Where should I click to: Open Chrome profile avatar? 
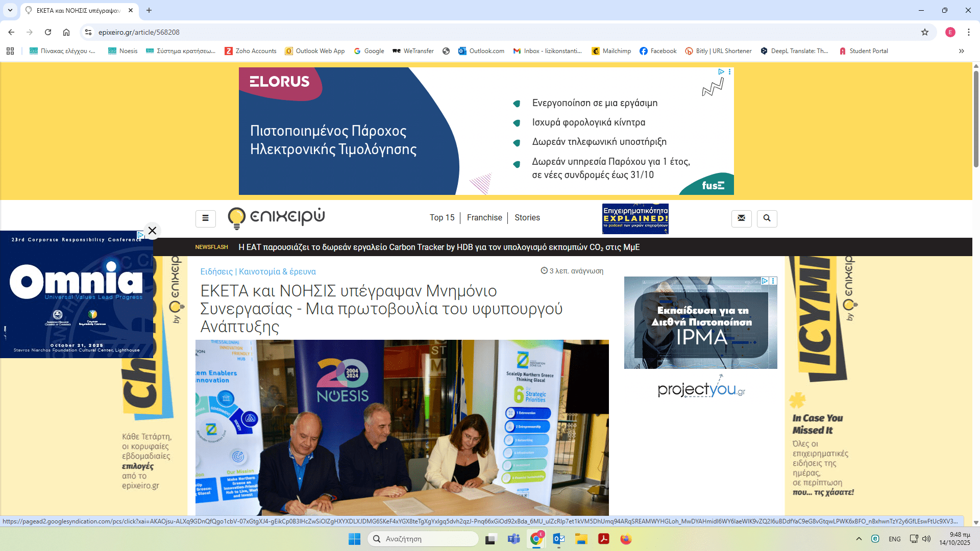[x=950, y=32]
